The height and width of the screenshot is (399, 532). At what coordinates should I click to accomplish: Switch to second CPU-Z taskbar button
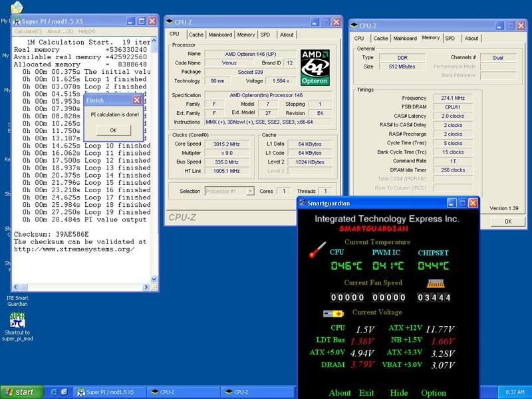pos(257,392)
